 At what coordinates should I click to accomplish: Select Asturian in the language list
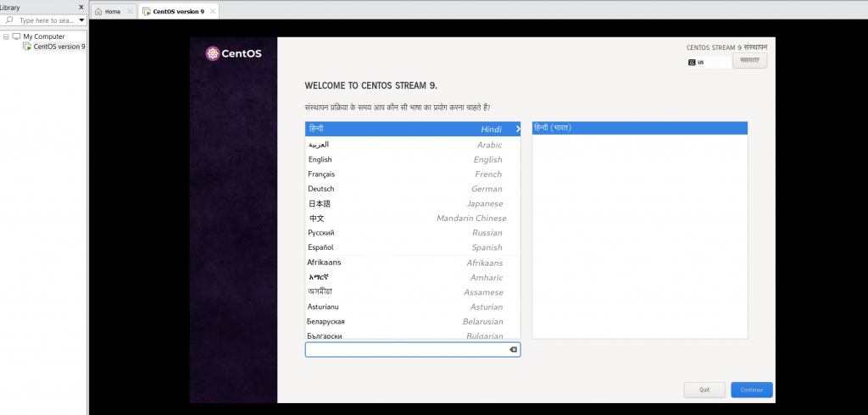click(x=413, y=307)
